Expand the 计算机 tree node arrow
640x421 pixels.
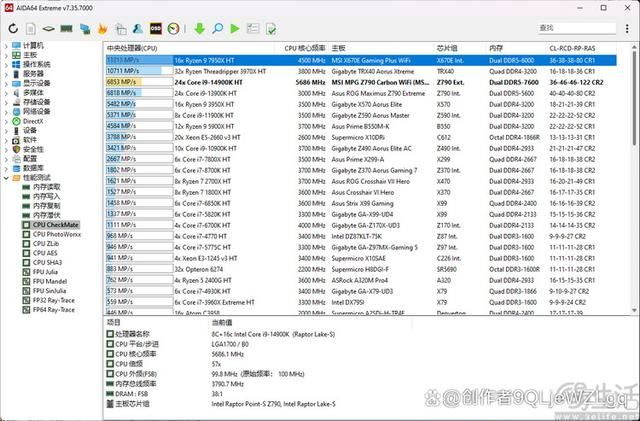click(6, 46)
